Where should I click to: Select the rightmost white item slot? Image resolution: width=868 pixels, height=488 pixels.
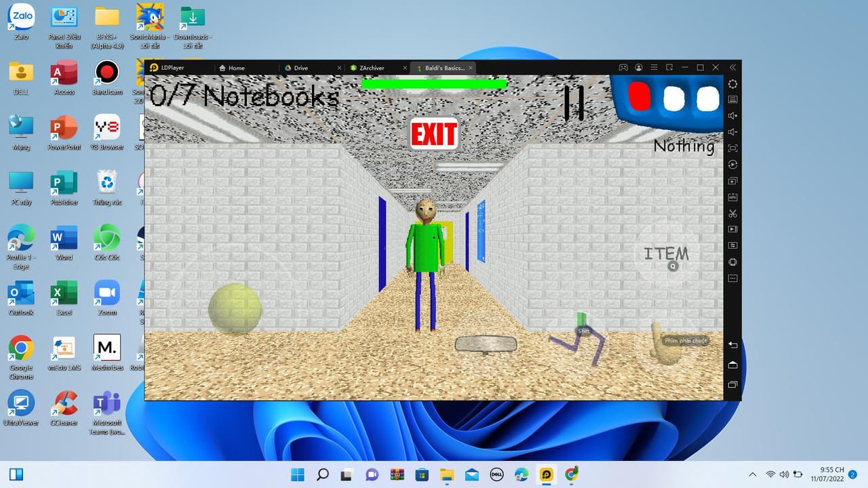[x=708, y=98]
